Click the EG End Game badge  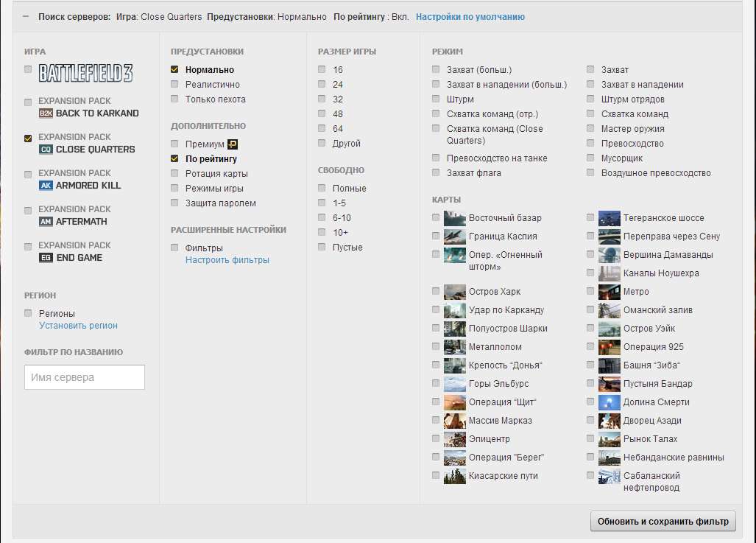(x=46, y=258)
